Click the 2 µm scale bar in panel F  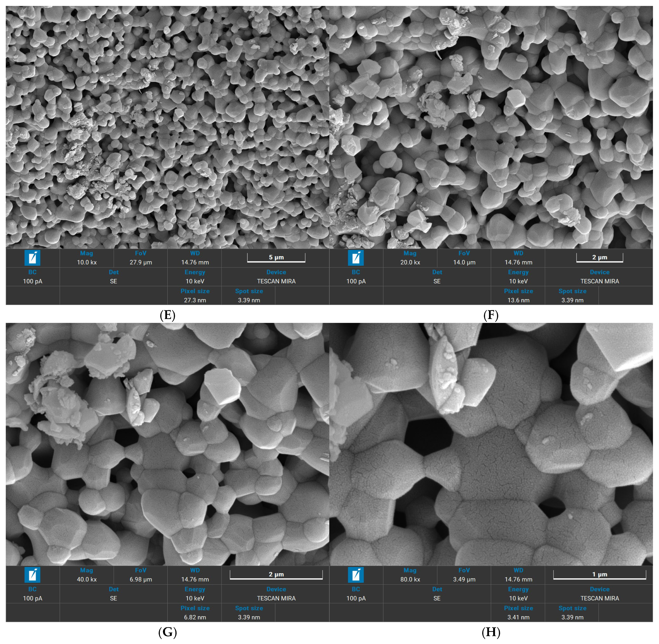[x=599, y=258]
